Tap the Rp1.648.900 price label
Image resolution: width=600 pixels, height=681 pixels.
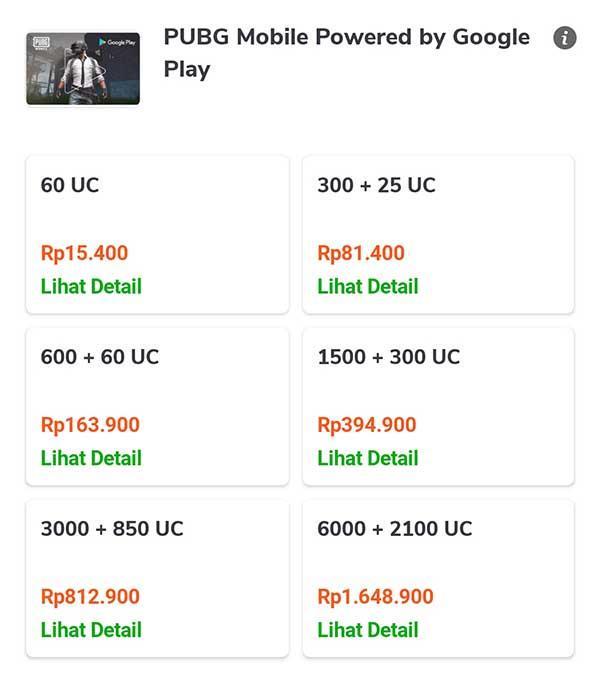point(375,597)
